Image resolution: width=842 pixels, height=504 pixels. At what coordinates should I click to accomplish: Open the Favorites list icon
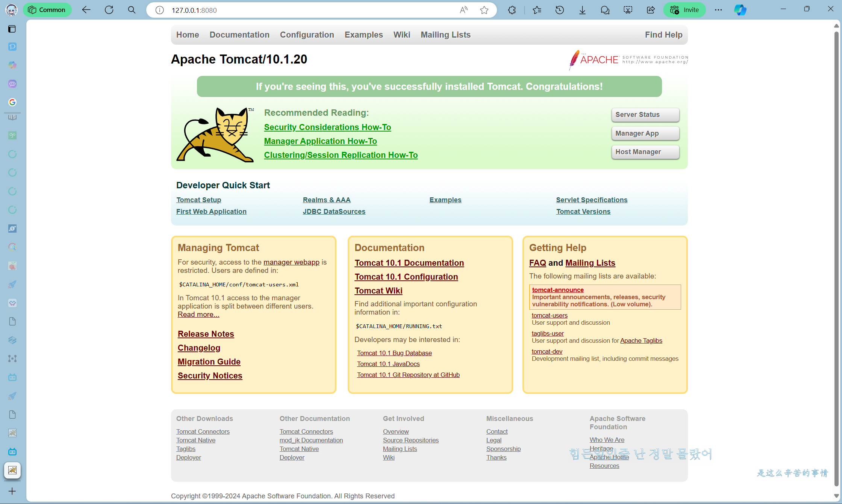(x=537, y=10)
